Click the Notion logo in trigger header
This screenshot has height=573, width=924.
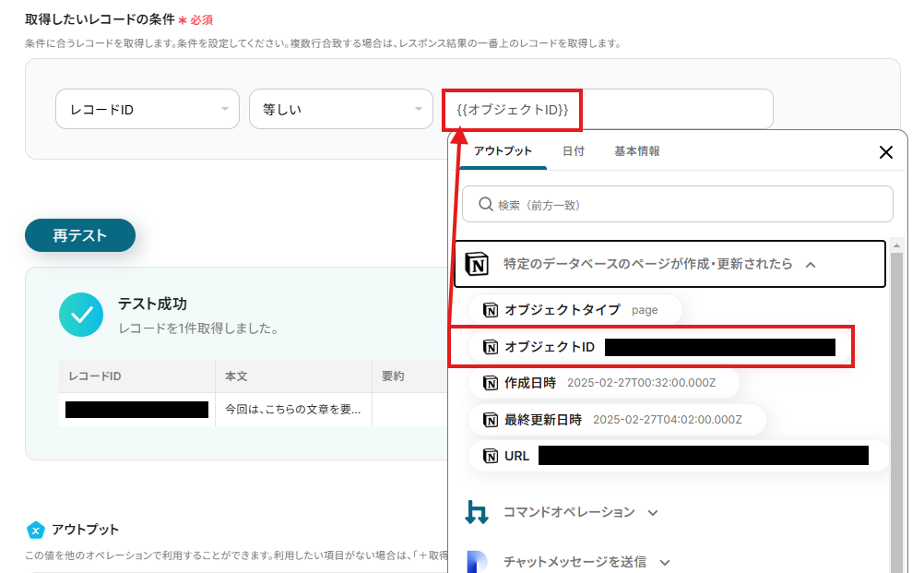[477, 264]
